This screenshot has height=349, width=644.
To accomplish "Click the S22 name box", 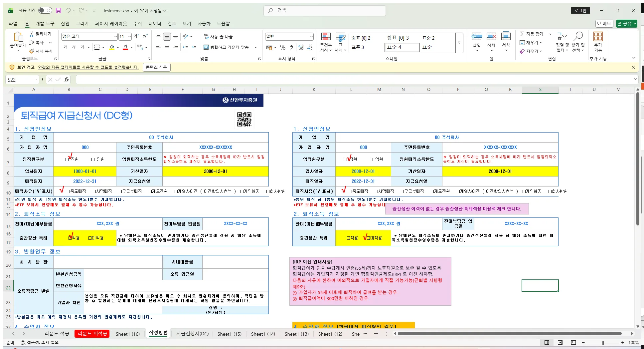I will [x=20, y=80].
